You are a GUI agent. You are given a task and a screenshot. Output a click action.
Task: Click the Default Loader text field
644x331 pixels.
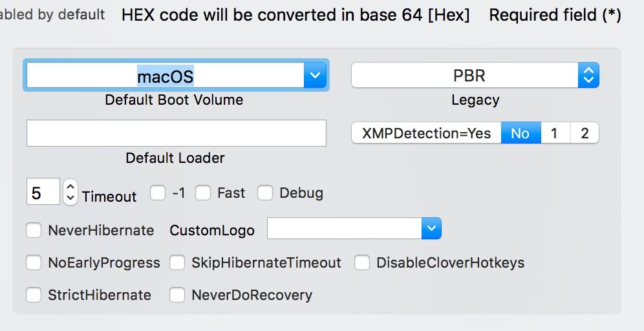(176, 133)
